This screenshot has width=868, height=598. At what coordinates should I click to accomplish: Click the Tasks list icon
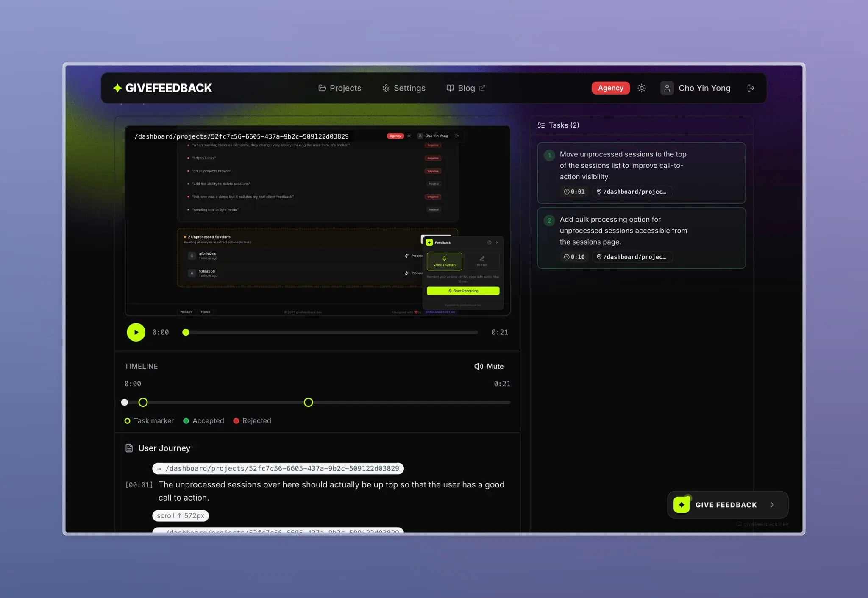(541, 125)
